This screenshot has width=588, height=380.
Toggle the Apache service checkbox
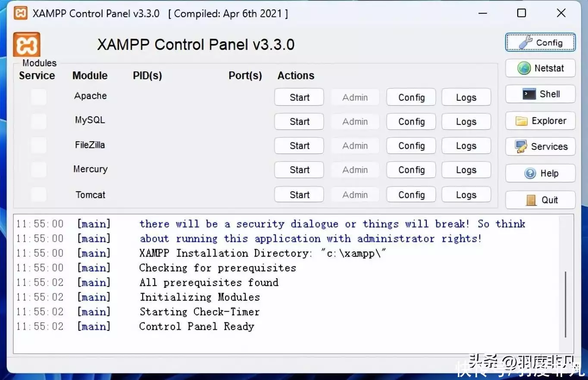[x=38, y=97]
